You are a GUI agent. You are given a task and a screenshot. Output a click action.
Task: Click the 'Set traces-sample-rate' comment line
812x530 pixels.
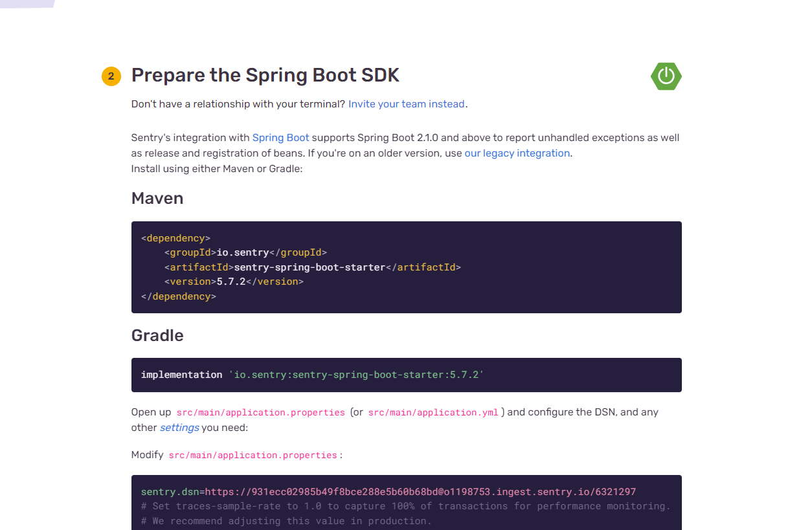[x=405, y=506]
